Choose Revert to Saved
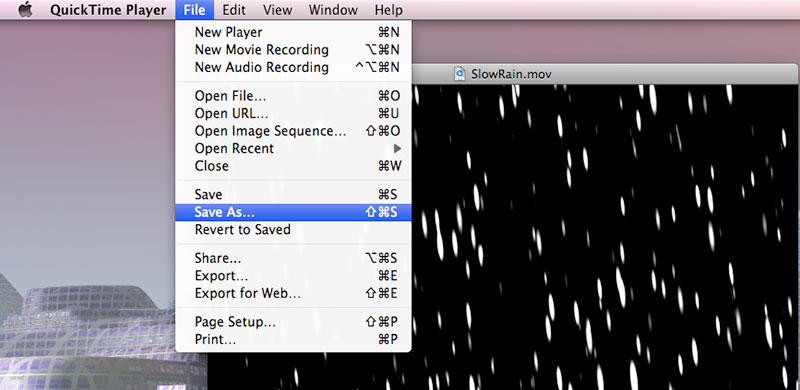This screenshot has width=800, height=390. click(x=293, y=230)
